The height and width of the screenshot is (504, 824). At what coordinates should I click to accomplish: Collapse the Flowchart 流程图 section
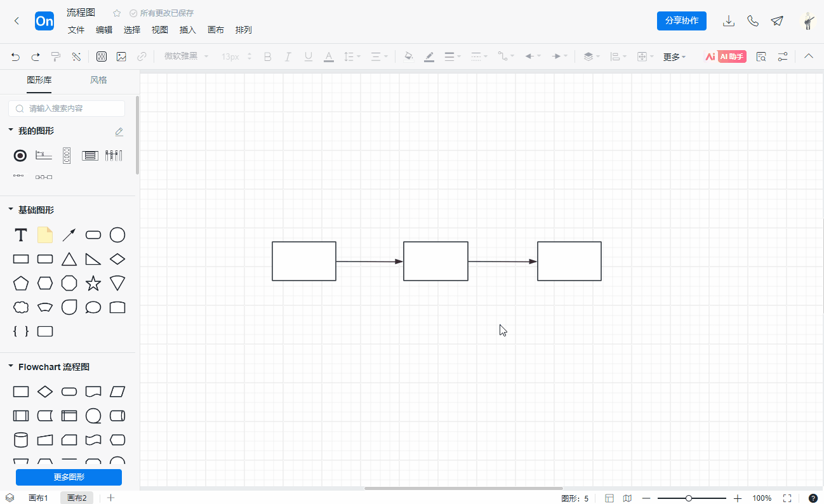[x=11, y=366]
